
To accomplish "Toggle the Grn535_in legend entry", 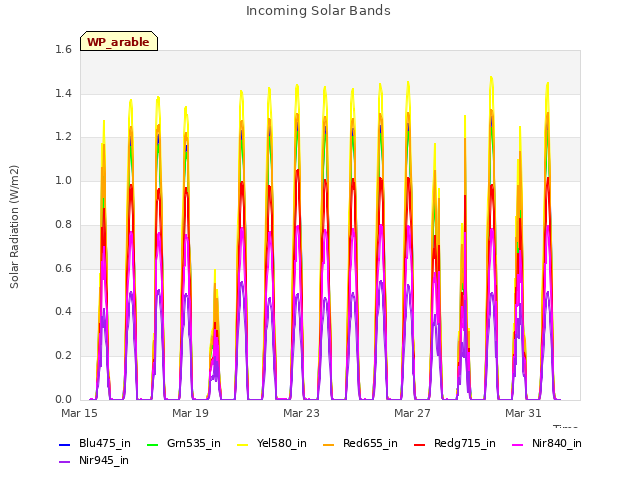I will point(184,444).
